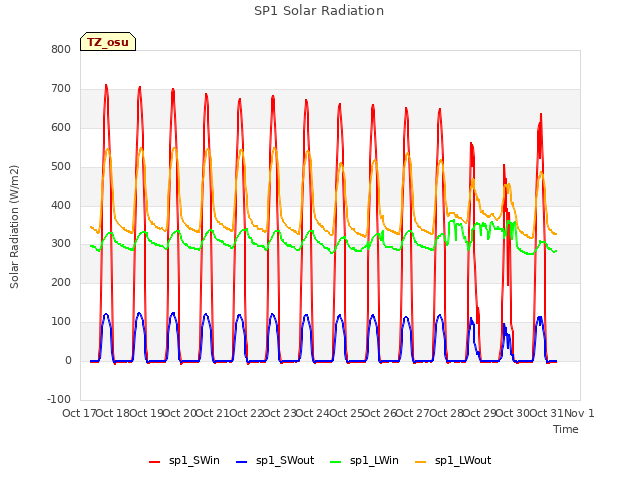Click the Oct 29 x-axis tick label
Image resolution: width=640 pixels, height=480 pixels.
point(480,413)
